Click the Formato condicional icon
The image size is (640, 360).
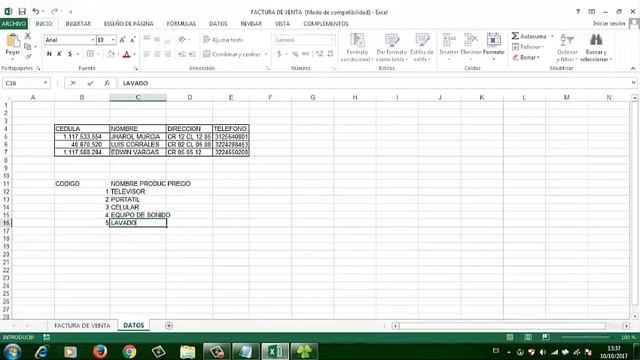[357, 41]
